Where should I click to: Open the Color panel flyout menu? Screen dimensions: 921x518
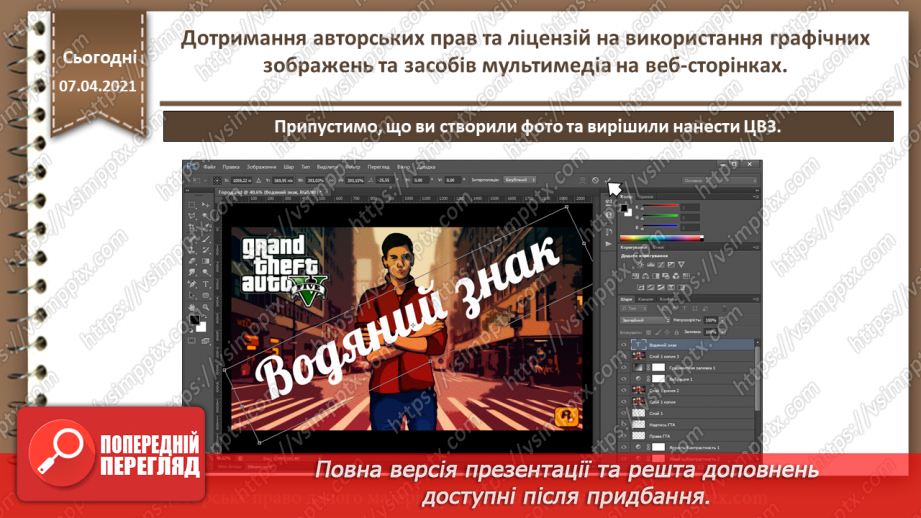(757, 197)
